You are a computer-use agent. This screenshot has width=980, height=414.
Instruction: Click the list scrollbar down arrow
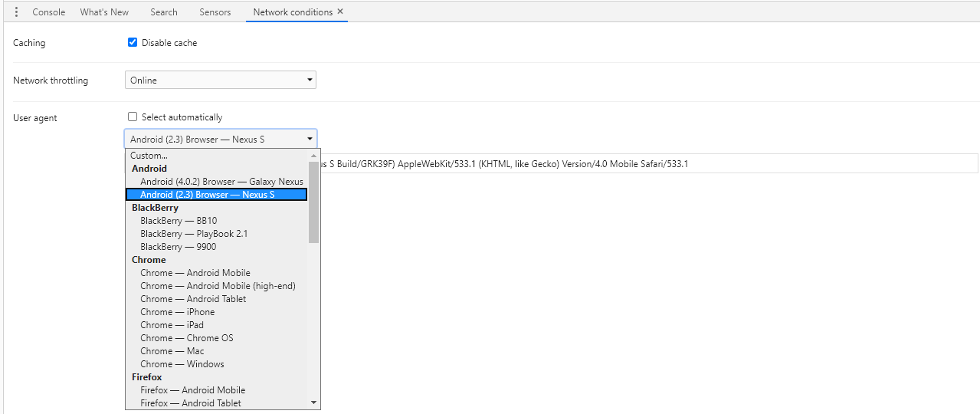pyautogui.click(x=313, y=402)
